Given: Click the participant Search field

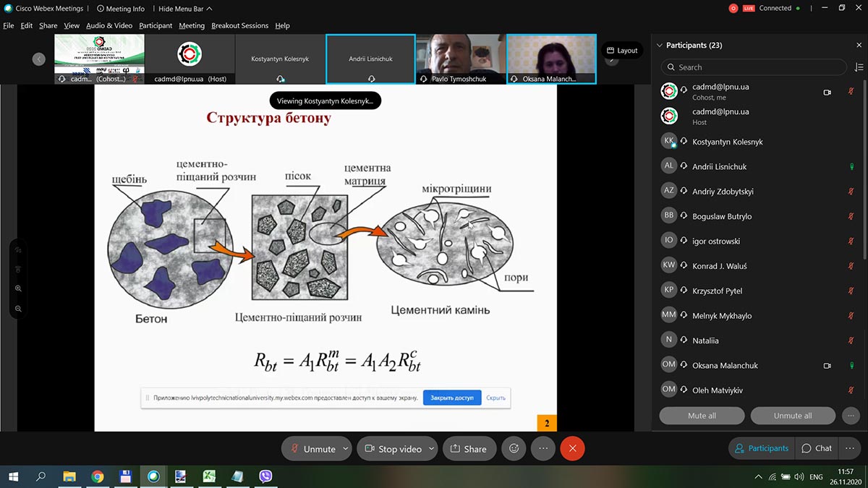Looking at the screenshot, I should point(753,67).
